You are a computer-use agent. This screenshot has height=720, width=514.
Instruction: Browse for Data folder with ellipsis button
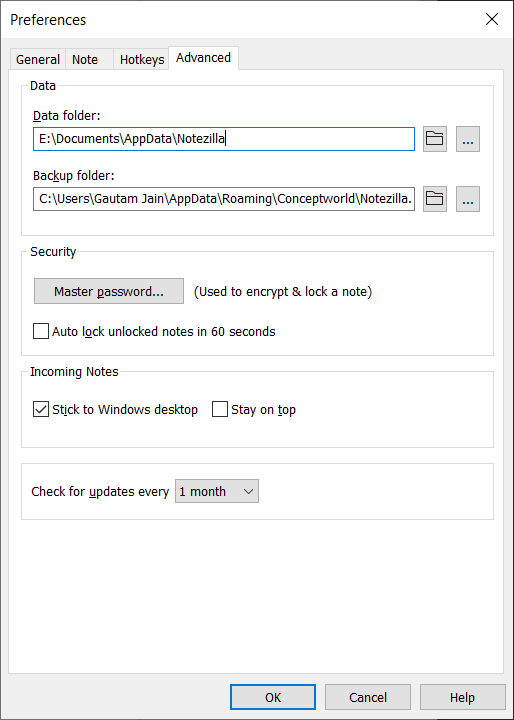pos(468,139)
